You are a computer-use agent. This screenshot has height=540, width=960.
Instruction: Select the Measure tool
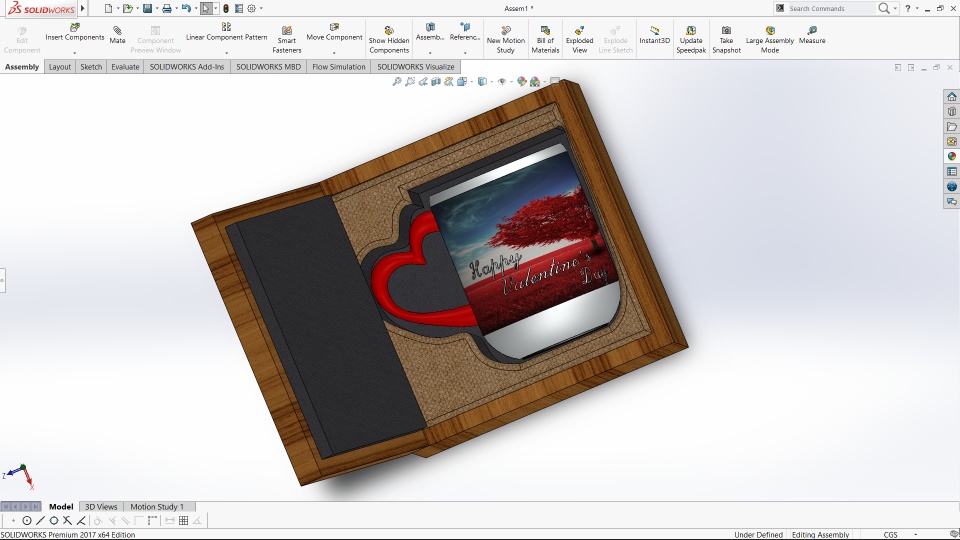[x=812, y=31]
